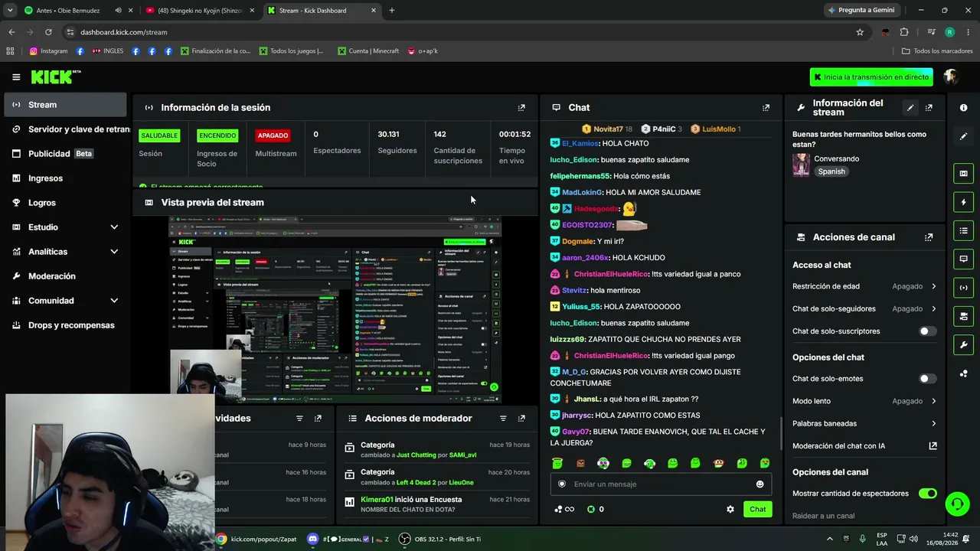Pop out the Acciones de canal panel

click(929, 237)
